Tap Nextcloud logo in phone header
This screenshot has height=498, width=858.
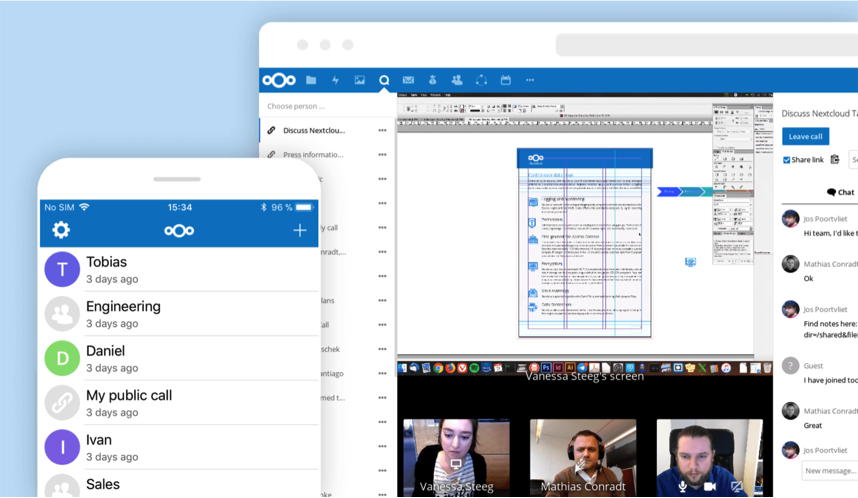(179, 230)
